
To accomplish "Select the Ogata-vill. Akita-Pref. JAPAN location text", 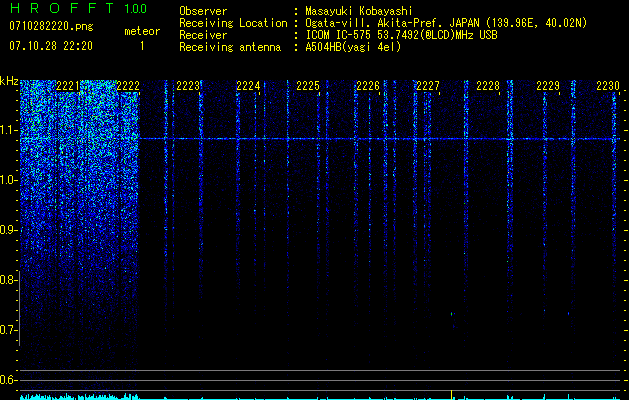I will click(446, 23).
